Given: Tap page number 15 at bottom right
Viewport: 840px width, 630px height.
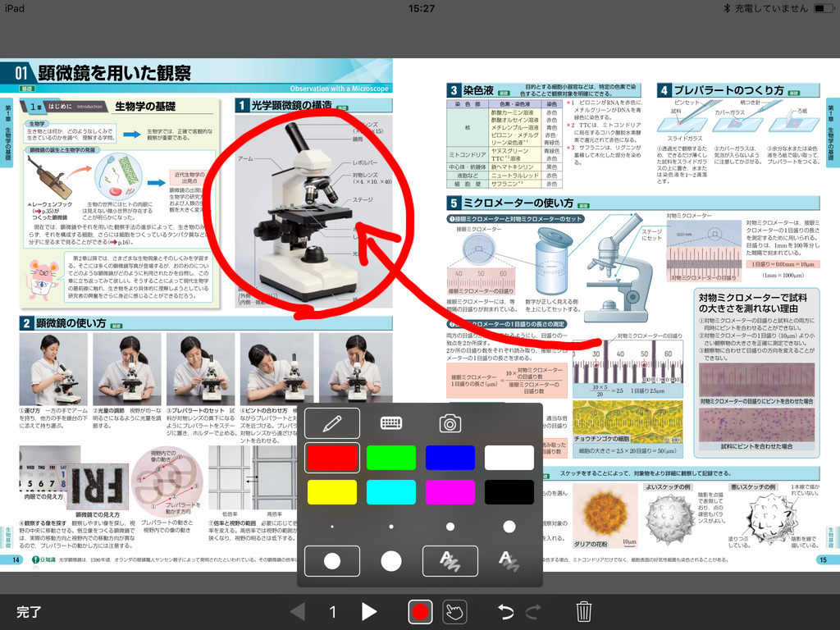Looking at the screenshot, I should point(823,559).
